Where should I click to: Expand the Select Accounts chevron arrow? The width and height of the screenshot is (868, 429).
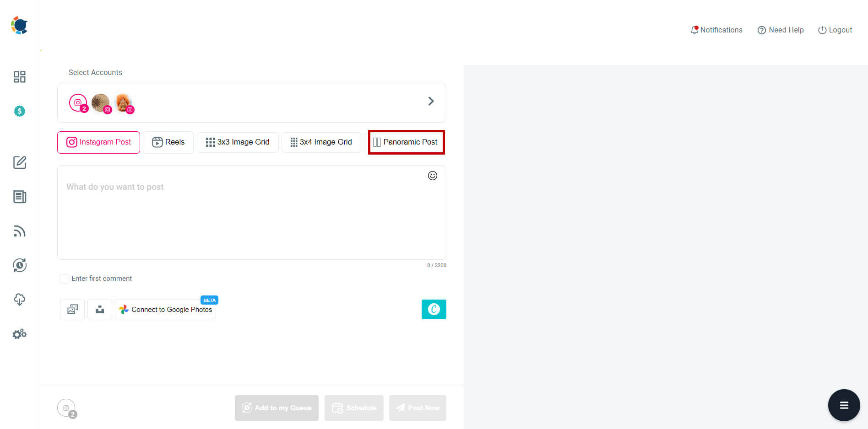click(x=431, y=101)
